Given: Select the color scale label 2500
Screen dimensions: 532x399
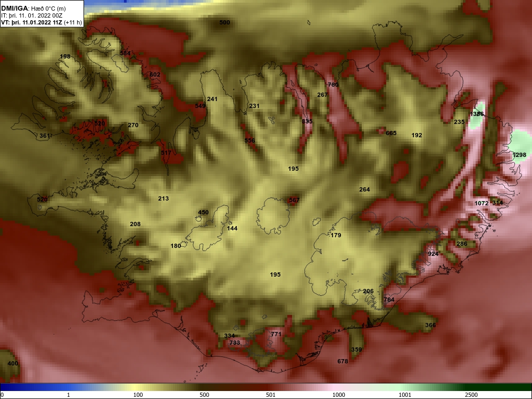Looking at the screenshot, I should [471, 395].
